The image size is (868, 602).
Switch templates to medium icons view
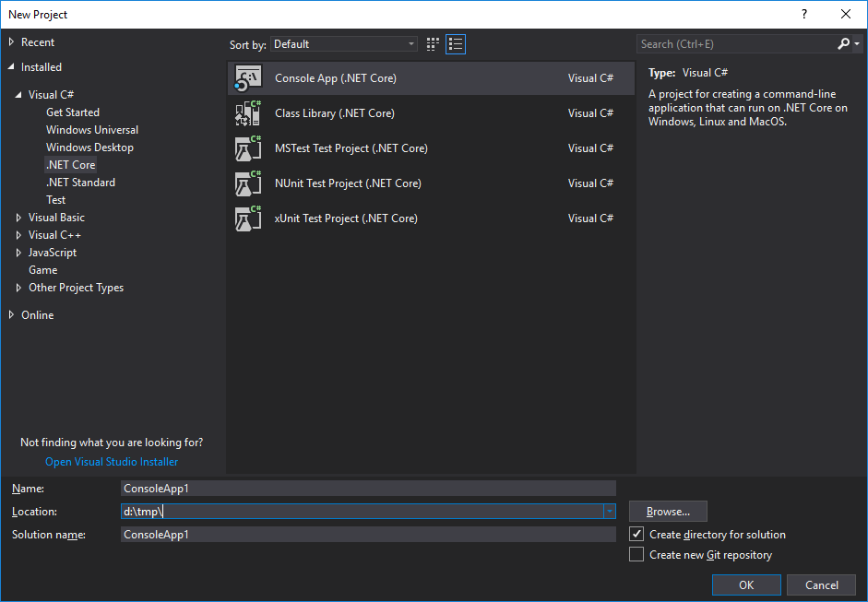(x=433, y=44)
